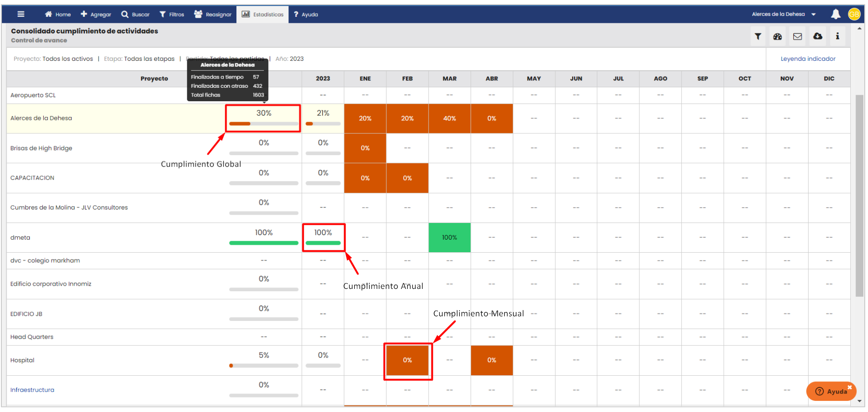Close the orange Ayuda help widget
Viewport: 868px width, 412px height.
click(x=849, y=387)
